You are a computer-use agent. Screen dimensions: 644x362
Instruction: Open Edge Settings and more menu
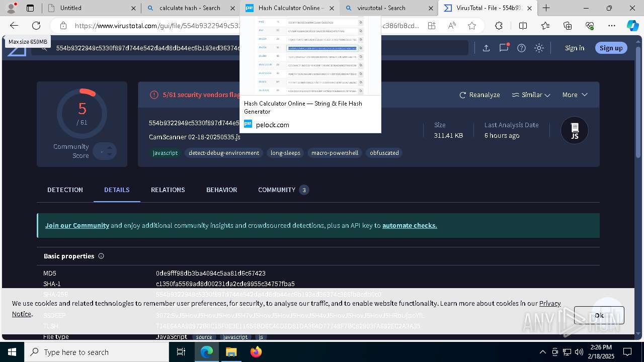click(612, 26)
